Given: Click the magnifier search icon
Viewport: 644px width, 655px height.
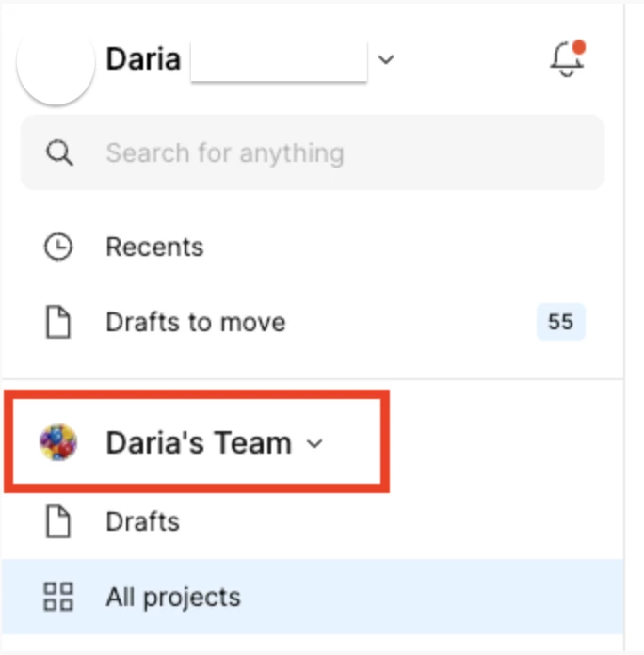Looking at the screenshot, I should [59, 152].
